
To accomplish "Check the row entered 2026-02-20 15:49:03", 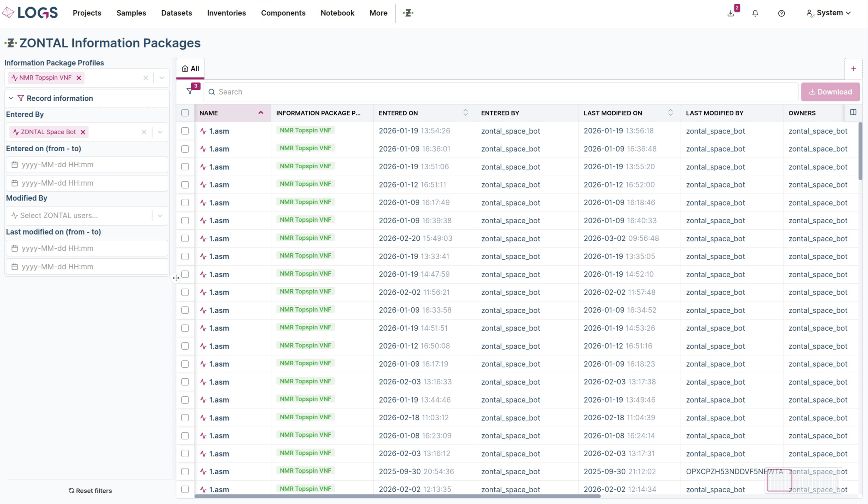I will [x=185, y=238].
